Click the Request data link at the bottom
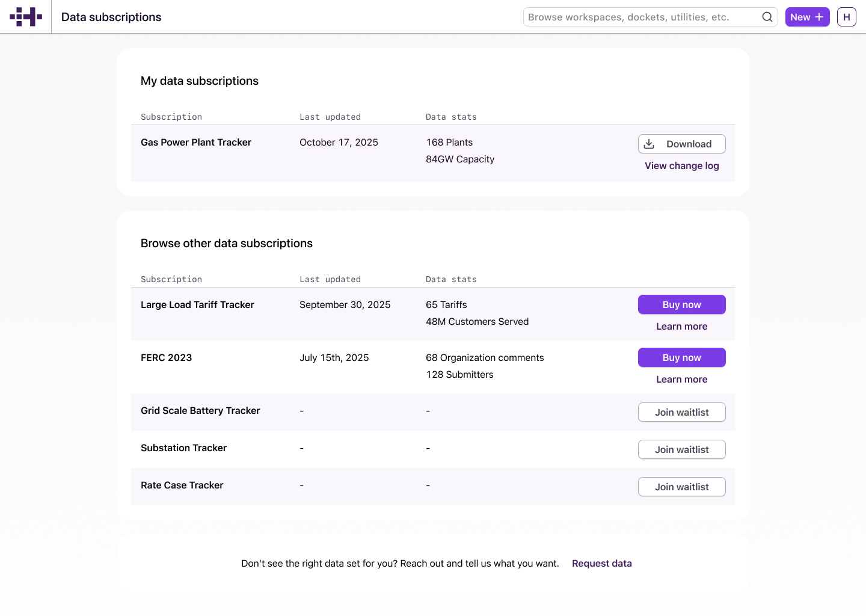Image resolution: width=866 pixels, height=616 pixels. (x=602, y=563)
